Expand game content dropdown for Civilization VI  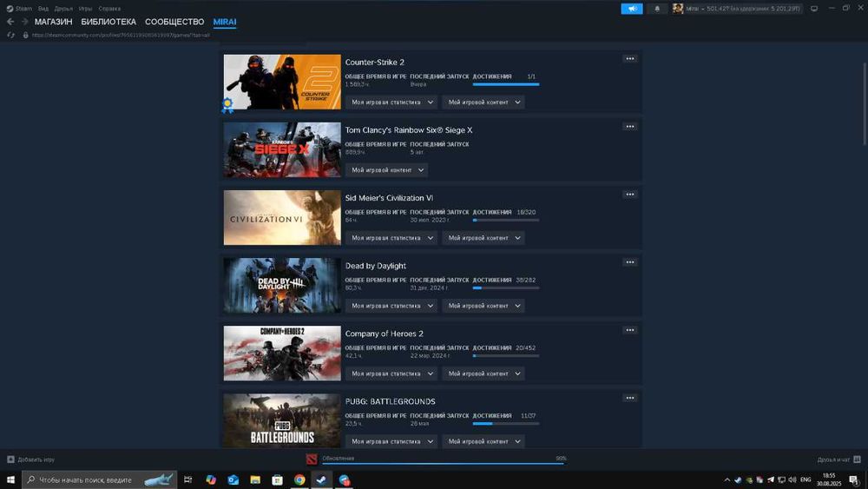click(x=483, y=238)
